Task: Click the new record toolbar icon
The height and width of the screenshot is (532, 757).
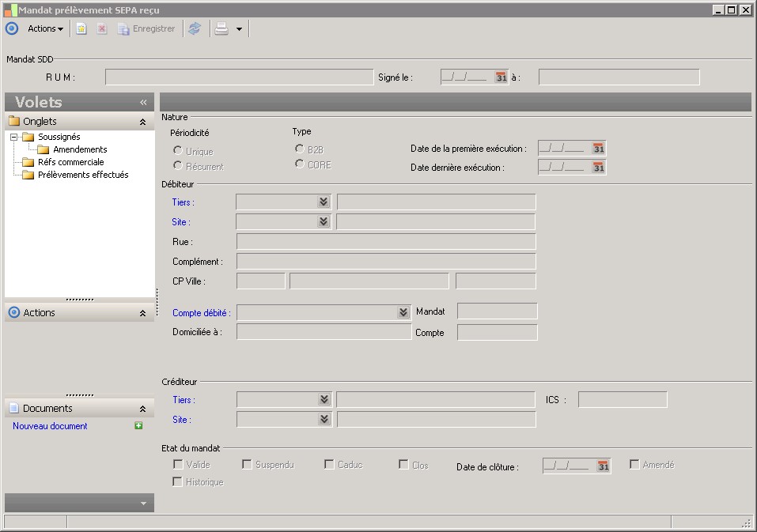Action: click(81, 28)
